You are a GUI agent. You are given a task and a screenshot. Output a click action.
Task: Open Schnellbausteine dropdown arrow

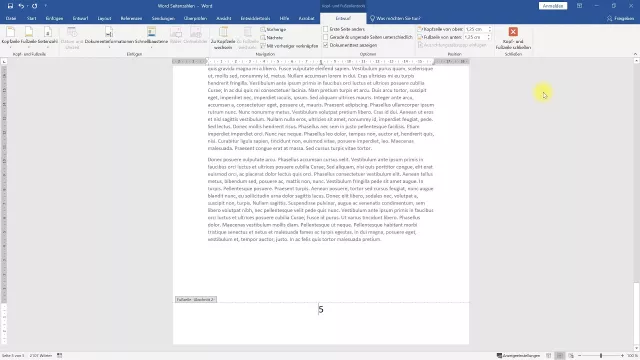coord(151,47)
